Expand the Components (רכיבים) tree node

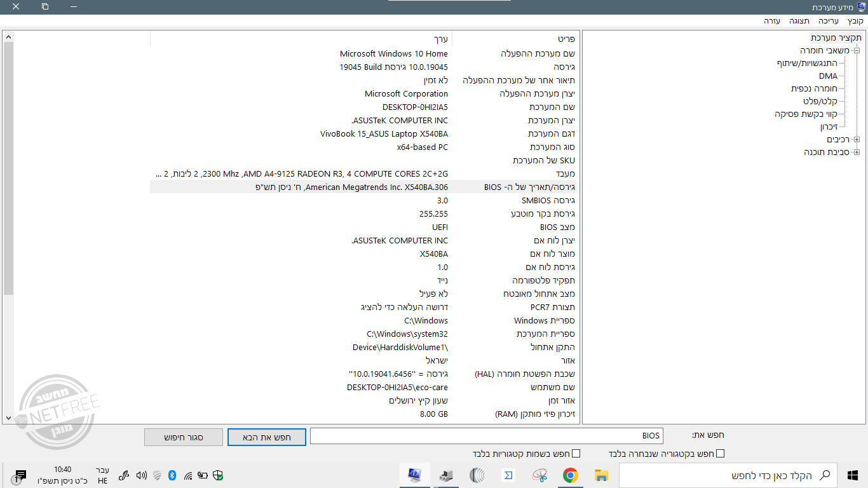coord(856,139)
